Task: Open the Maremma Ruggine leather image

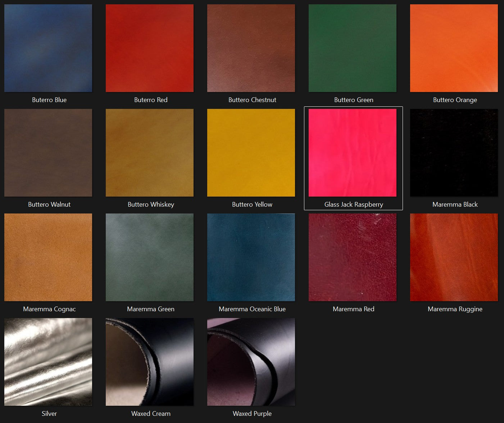Action: tap(454, 257)
